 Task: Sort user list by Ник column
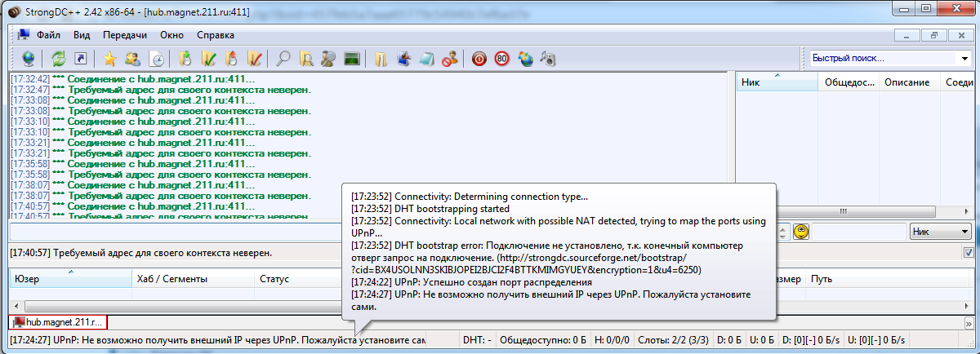point(776,82)
